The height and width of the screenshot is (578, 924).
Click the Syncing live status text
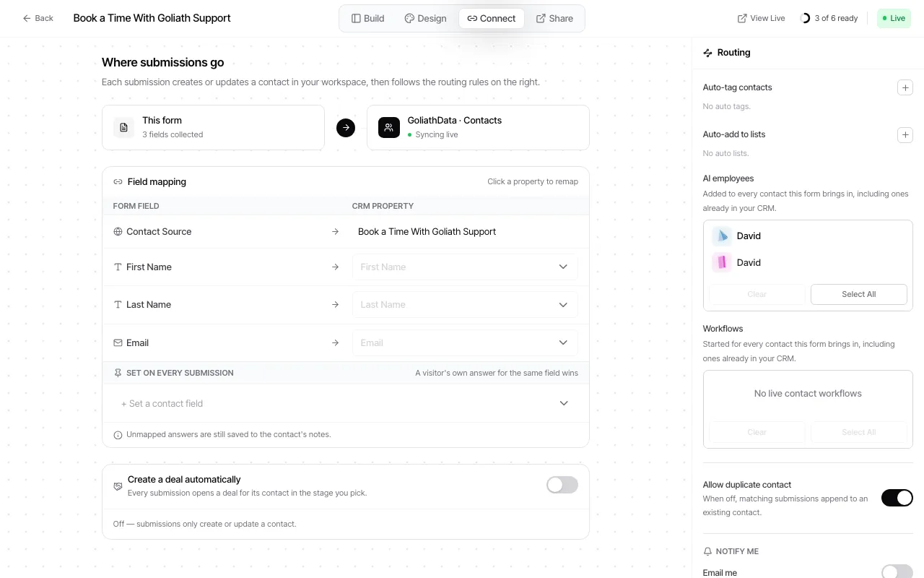[437, 135]
